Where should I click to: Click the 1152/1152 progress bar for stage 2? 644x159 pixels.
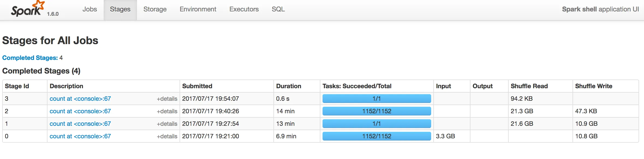pos(377,111)
